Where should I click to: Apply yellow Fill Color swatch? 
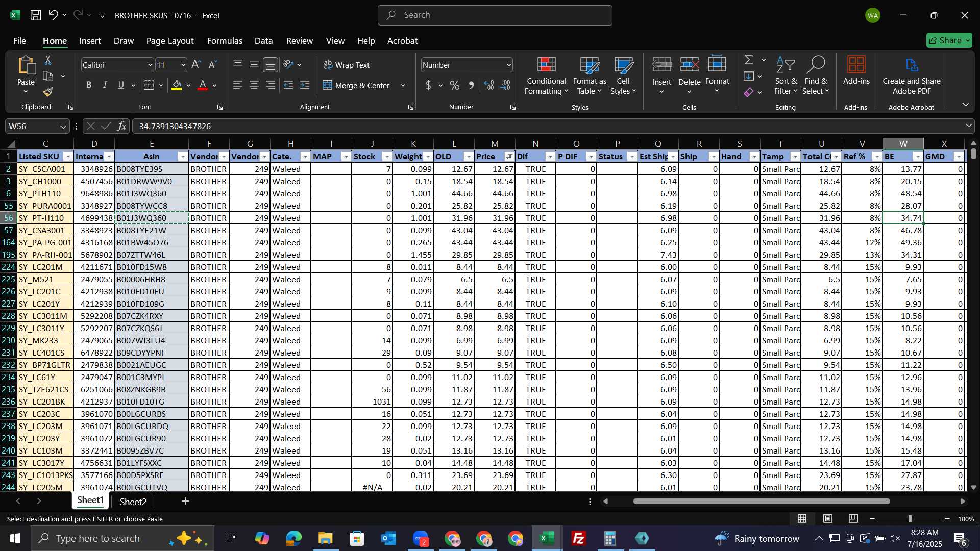(x=177, y=85)
